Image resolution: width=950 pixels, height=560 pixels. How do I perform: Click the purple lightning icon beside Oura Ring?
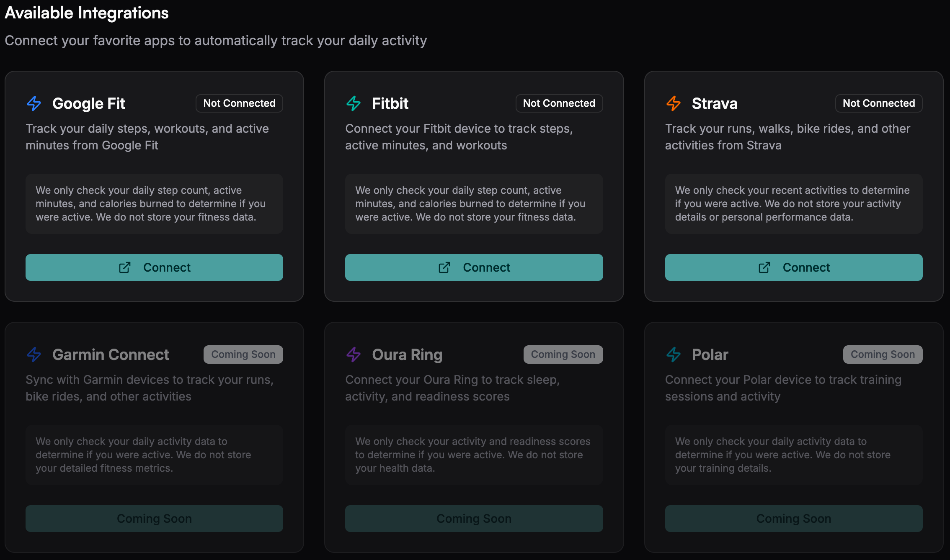[x=354, y=354]
